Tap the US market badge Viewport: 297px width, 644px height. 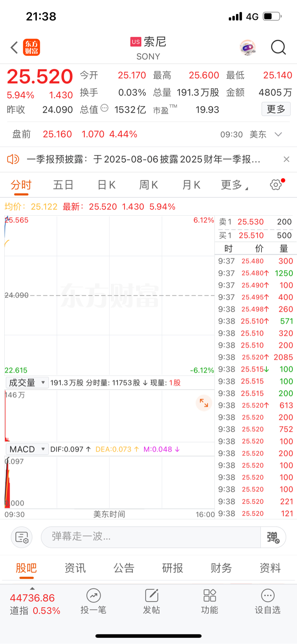pos(136,42)
